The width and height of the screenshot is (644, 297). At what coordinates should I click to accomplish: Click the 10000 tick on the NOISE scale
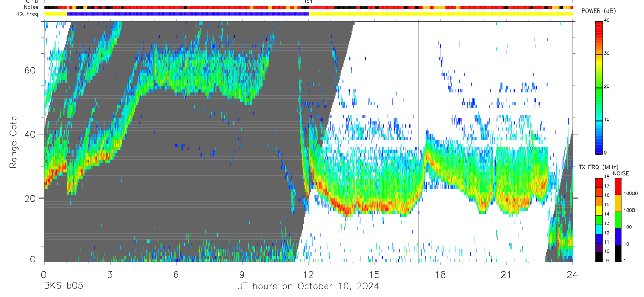tap(630, 193)
